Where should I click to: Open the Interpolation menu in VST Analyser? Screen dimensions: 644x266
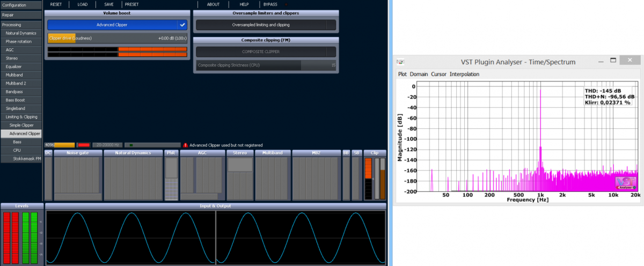[464, 74]
